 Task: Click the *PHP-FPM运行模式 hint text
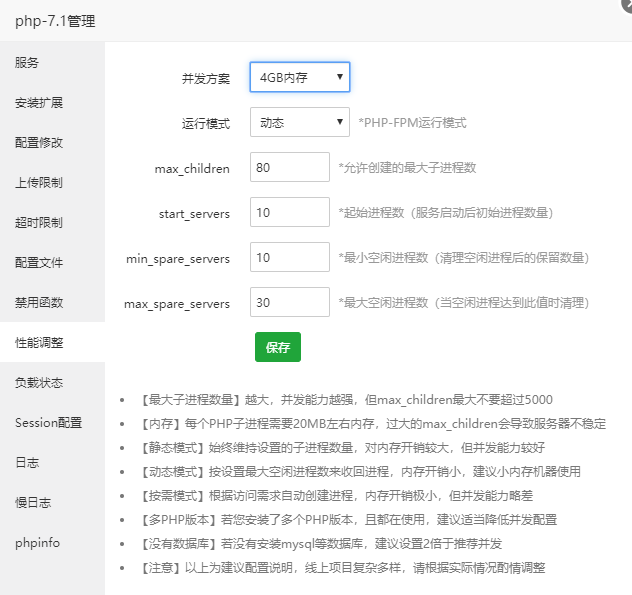(412, 123)
